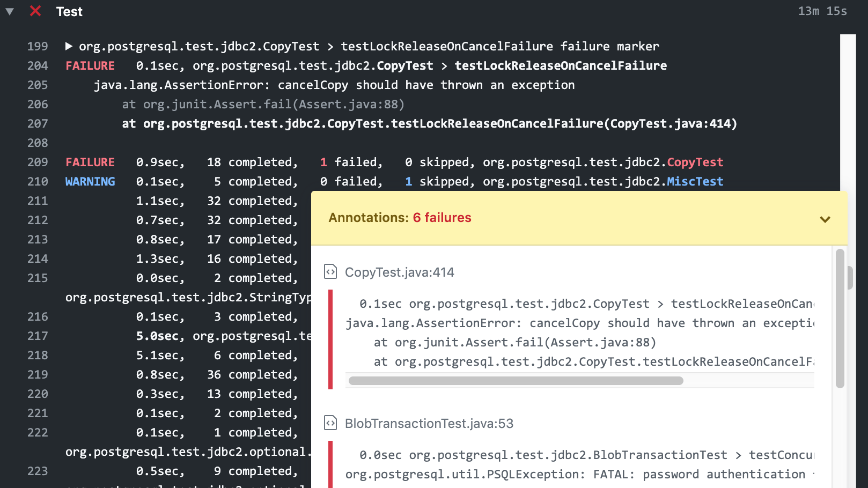Click the red failed X icon
Screen dimensions: 868x488
[x=35, y=11]
